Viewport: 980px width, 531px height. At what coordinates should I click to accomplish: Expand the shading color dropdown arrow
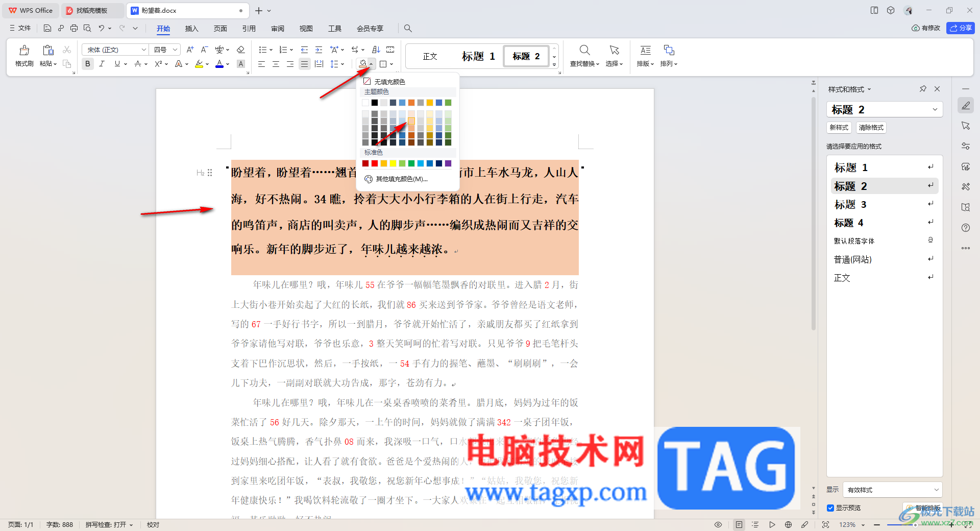click(x=372, y=64)
